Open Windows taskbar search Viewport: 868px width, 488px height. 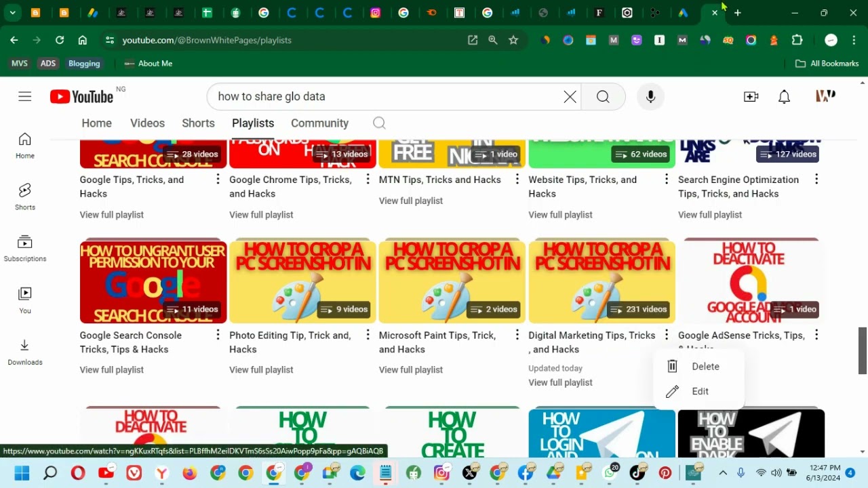pos(50,473)
